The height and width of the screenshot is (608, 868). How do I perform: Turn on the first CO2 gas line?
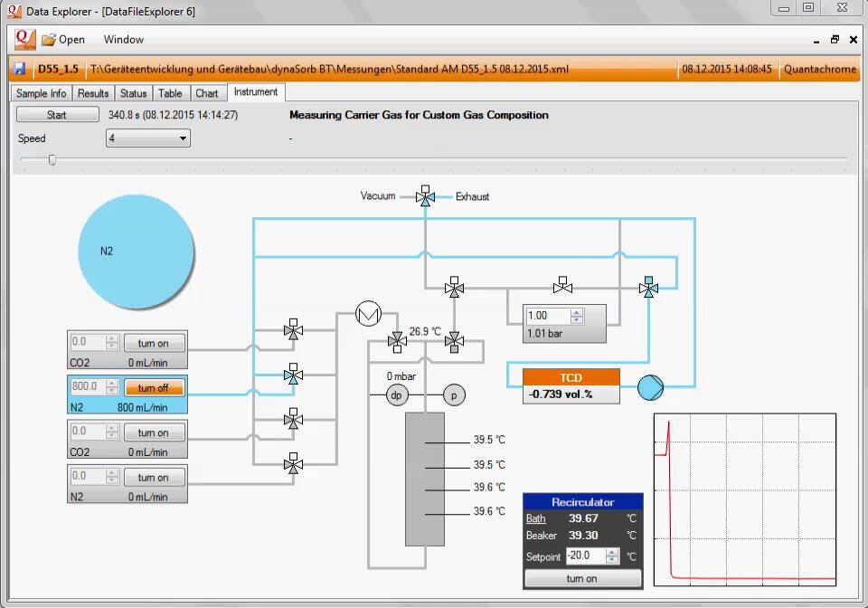[154, 343]
